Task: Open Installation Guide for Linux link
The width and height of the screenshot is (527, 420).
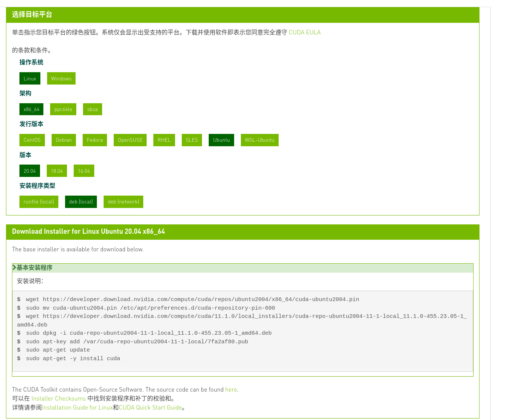Action: (x=77, y=407)
